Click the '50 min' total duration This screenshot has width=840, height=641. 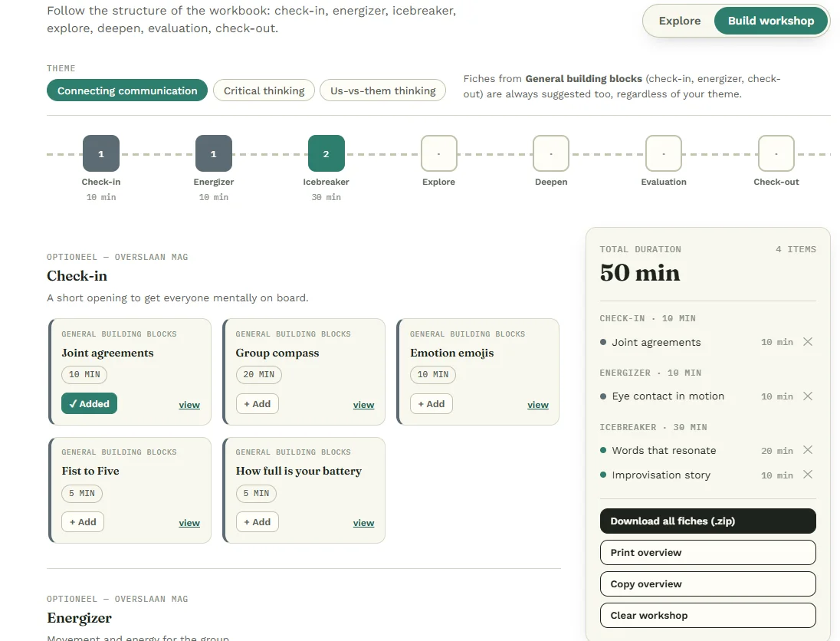[640, 273]
